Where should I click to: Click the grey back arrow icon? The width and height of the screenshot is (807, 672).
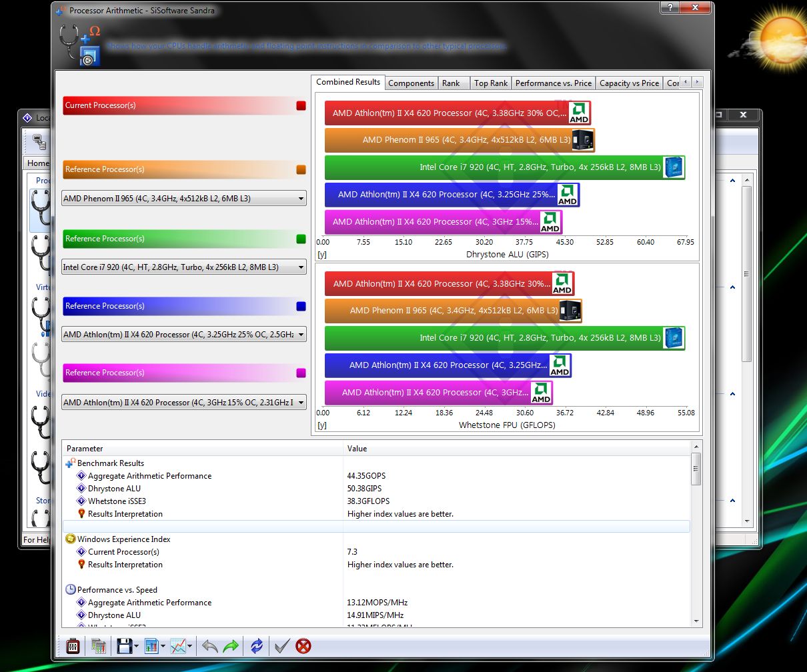coord(209,645)
